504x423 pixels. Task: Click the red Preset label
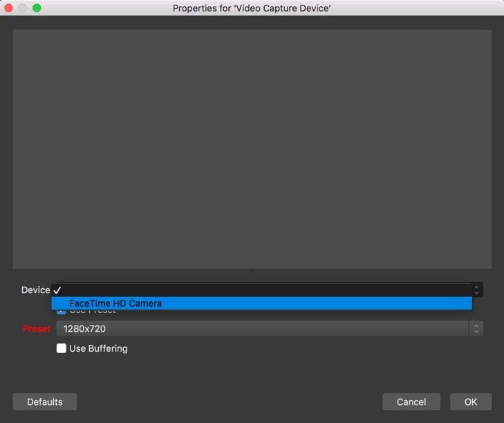[37, 328]
